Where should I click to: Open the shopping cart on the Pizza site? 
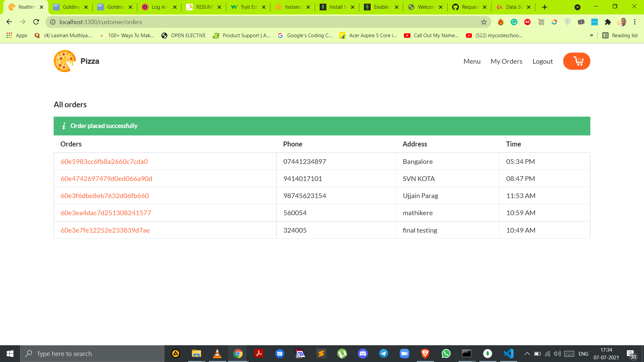click(576, 61)
